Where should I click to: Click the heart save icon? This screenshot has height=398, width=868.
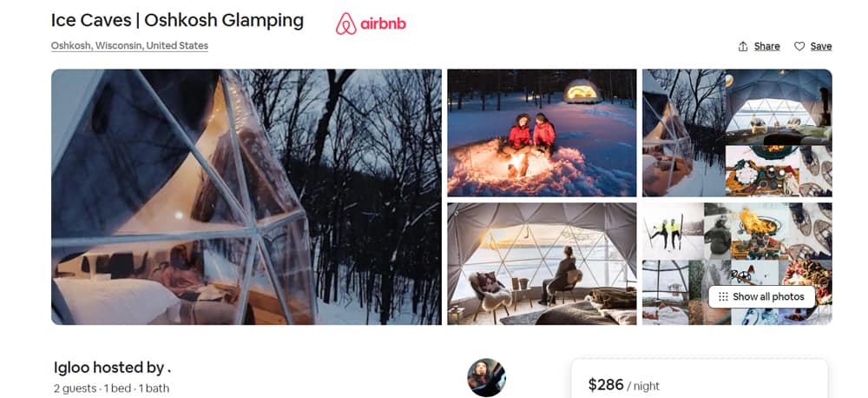point(799,47)
